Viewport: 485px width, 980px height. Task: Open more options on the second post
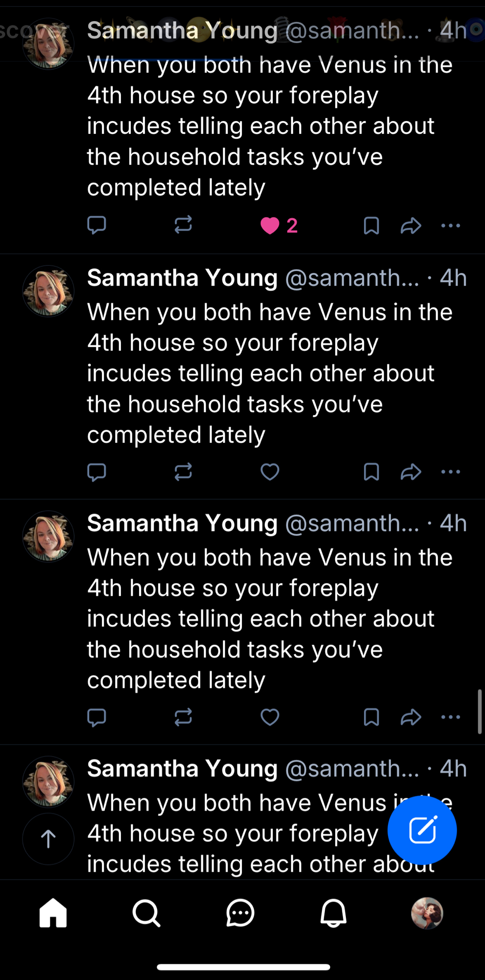451,472
